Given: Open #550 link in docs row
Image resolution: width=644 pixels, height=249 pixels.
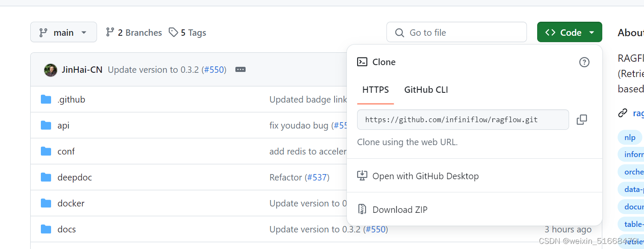Looking at the screenshot, I should 375,229.
